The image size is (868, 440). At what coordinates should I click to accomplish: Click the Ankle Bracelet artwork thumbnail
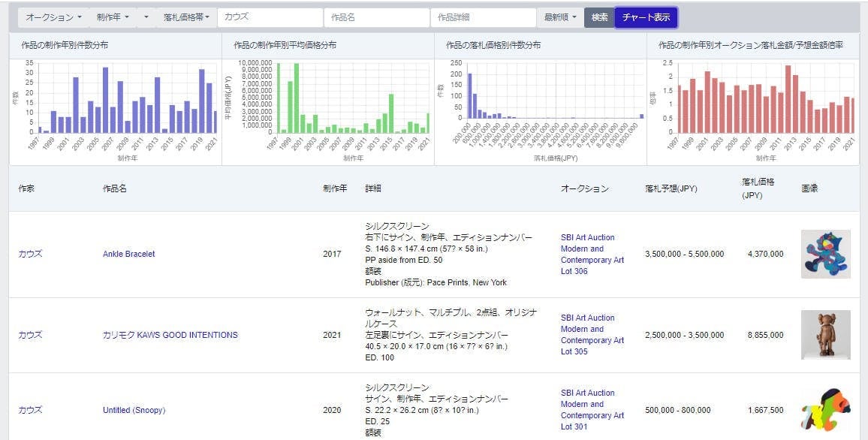(x=825, y=254)
